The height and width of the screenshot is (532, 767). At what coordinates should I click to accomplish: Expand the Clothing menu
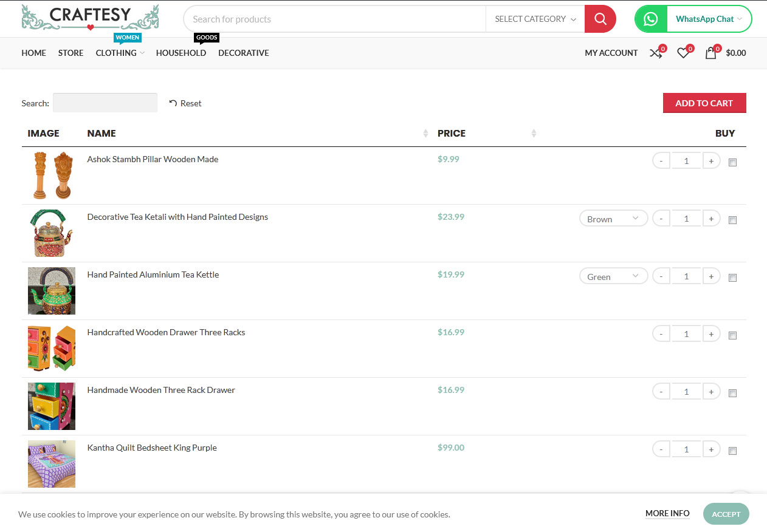(x=120, y=53)
